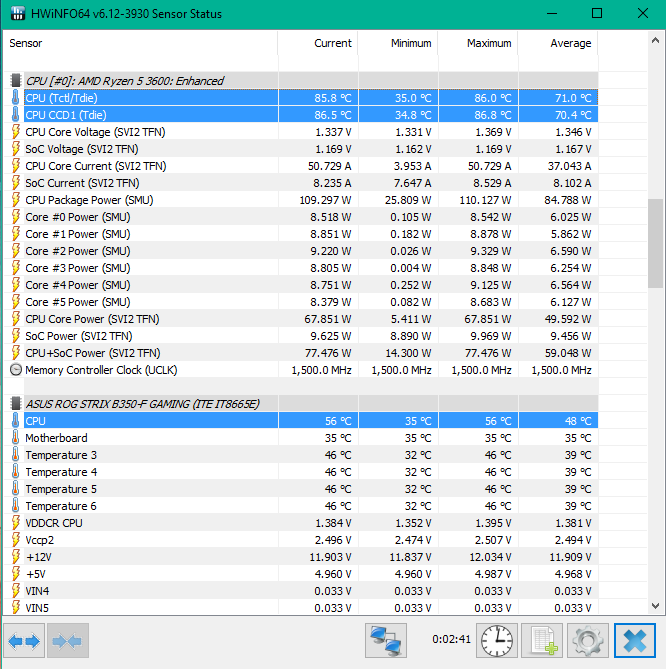Click lightning icon of VDDCR CPU row

click(16, 523)
